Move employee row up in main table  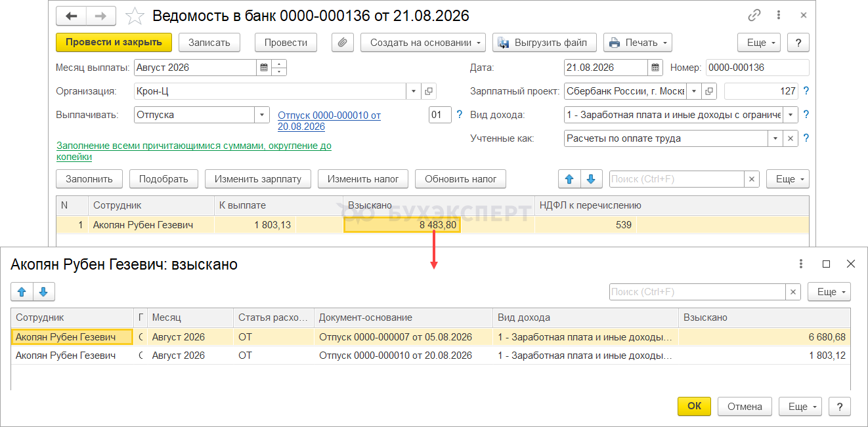pyautogui.click(x=569, y=179)
